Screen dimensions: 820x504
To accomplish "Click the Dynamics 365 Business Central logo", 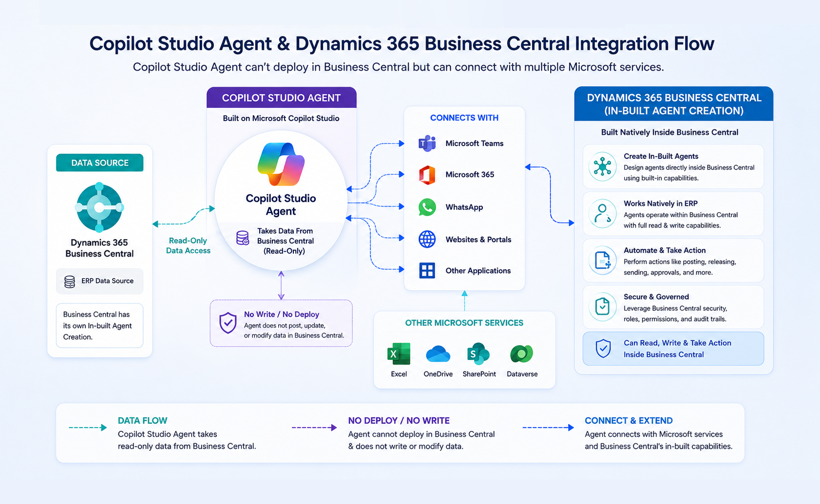I will 99,207.
